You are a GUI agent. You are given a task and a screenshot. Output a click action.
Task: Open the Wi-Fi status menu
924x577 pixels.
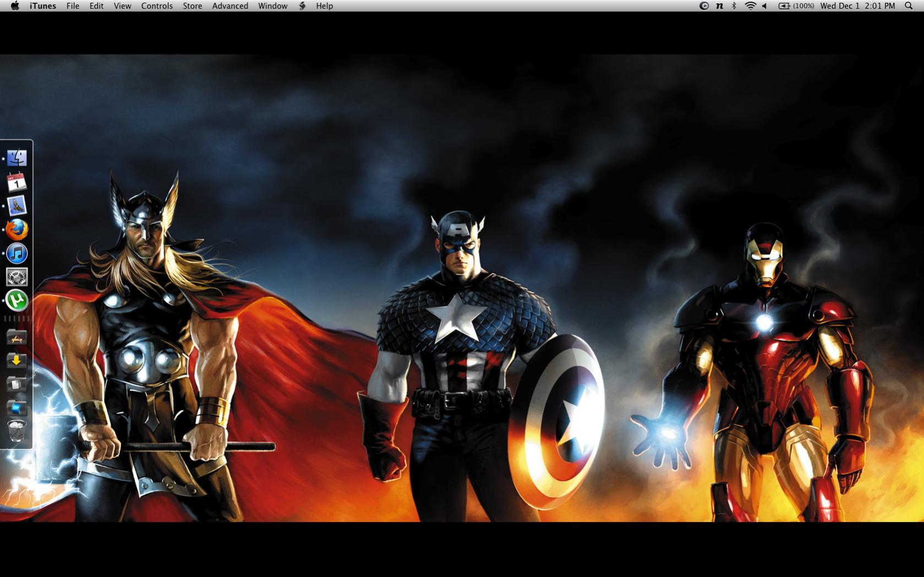click(750, 6)
